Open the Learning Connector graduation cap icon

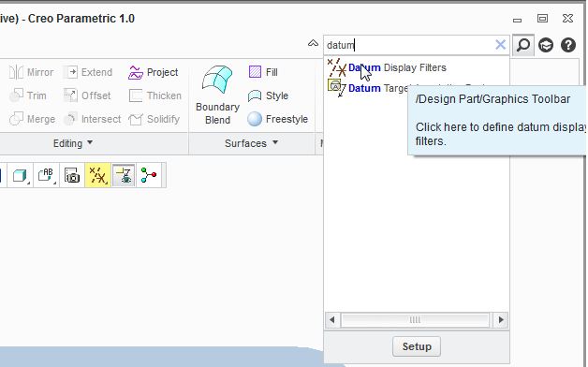[x=546, y=45]
